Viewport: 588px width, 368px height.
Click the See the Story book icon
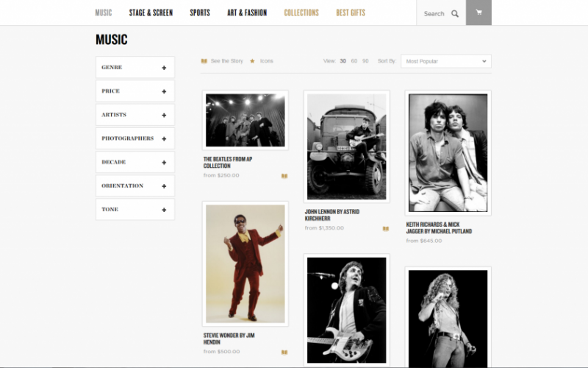pos(204,61)
